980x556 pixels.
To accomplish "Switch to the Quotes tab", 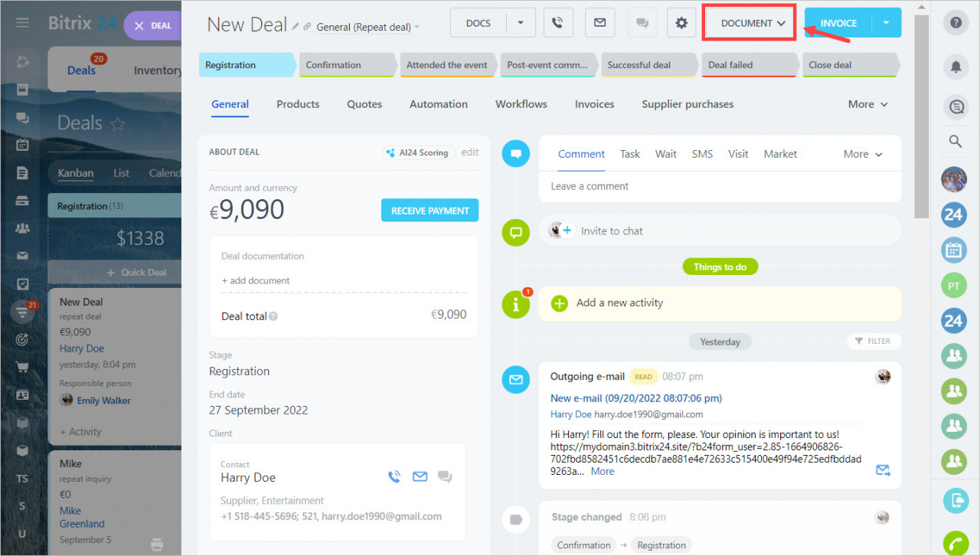I will [x=364, y=104].
